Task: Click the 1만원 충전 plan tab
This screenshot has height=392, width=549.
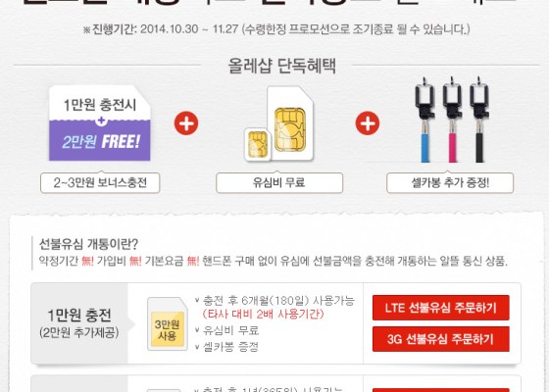Action: coord(79,323)
